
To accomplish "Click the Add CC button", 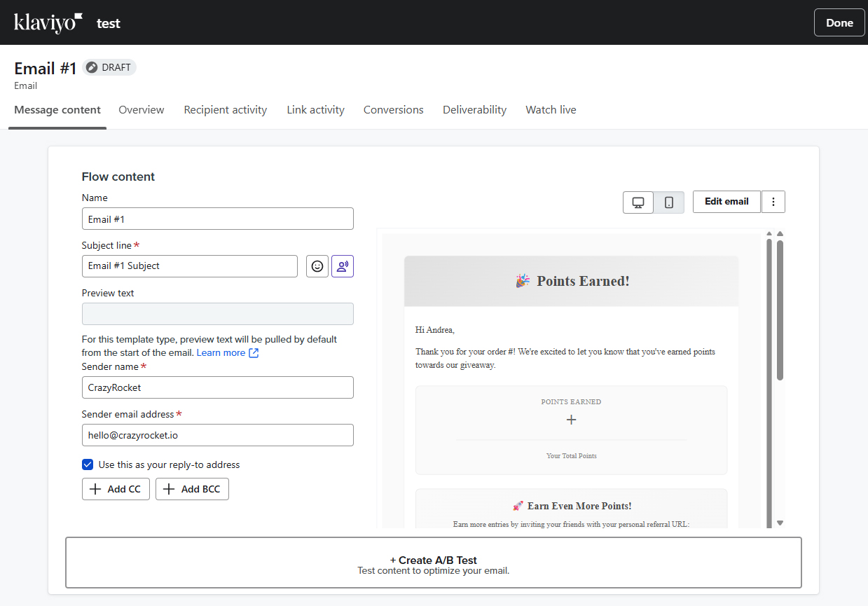I will pyautogui.click(x=116, y=489).
